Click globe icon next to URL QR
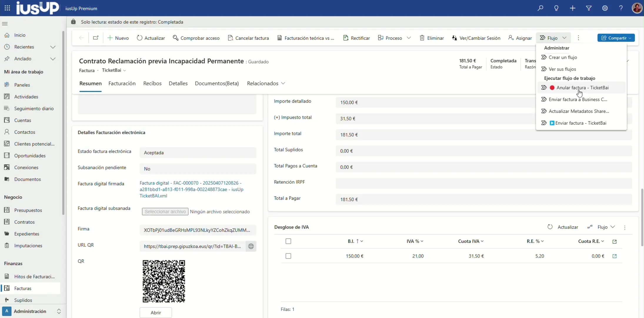The height and width of the screenshot is (318, 644). (x=251, y=246)
